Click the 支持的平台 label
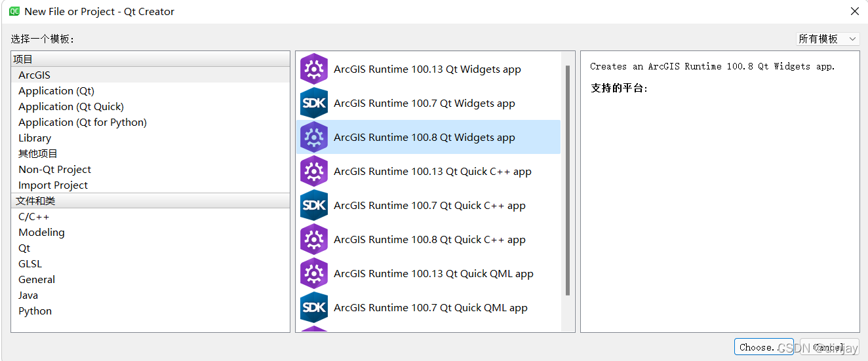 point(619,88)
